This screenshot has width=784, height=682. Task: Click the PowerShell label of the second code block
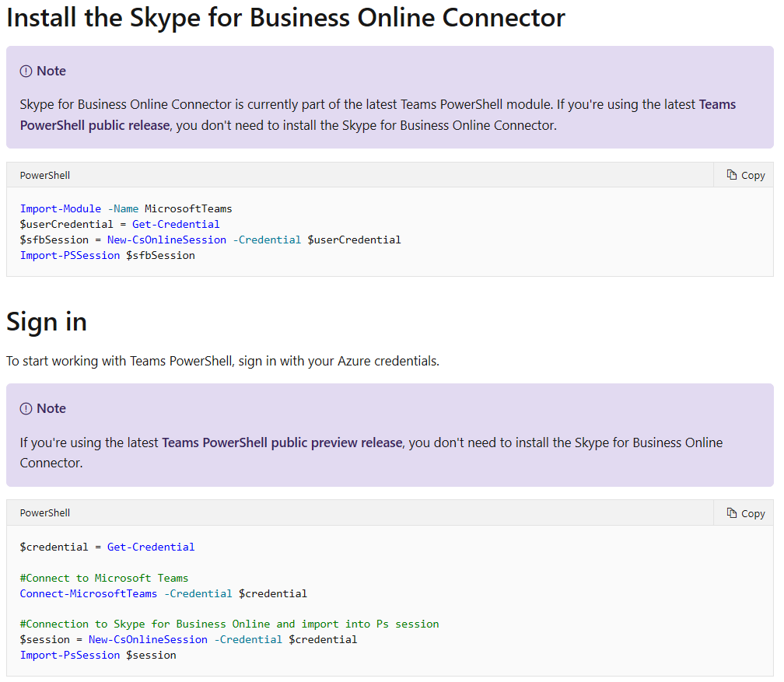45,513
